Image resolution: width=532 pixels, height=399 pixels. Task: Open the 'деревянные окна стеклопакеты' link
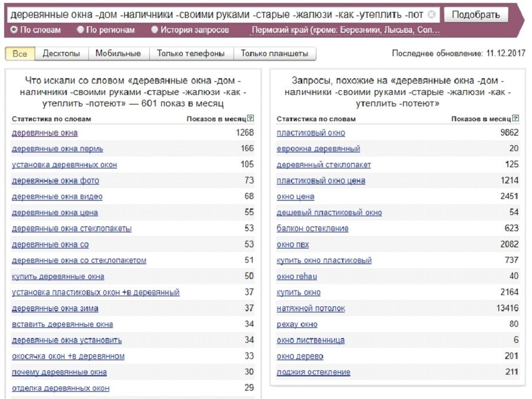(72, 228)
